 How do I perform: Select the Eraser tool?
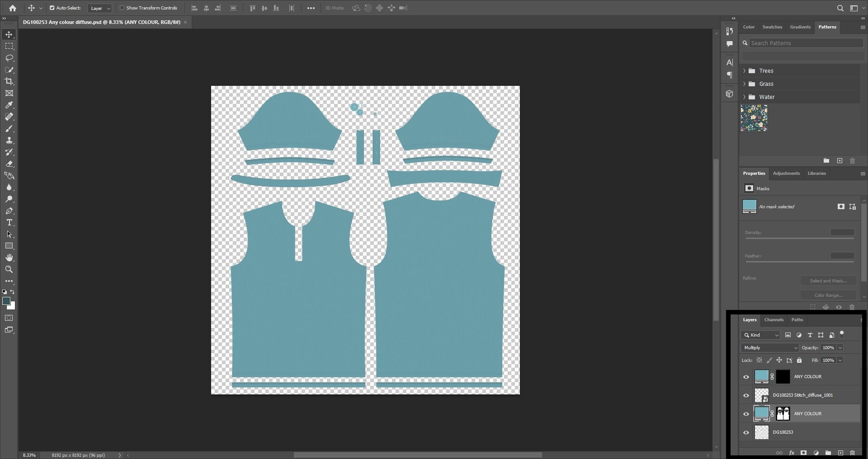[9, 164]
